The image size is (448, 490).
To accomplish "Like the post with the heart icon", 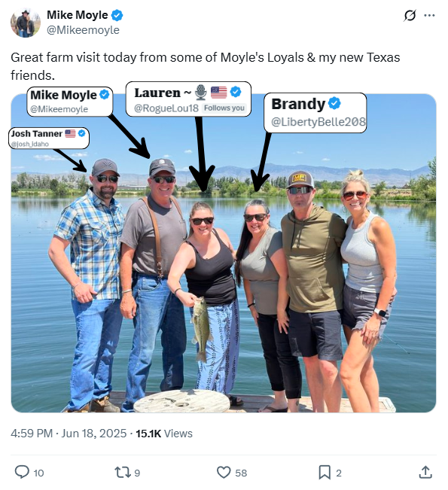I will [x=224, y=472].
